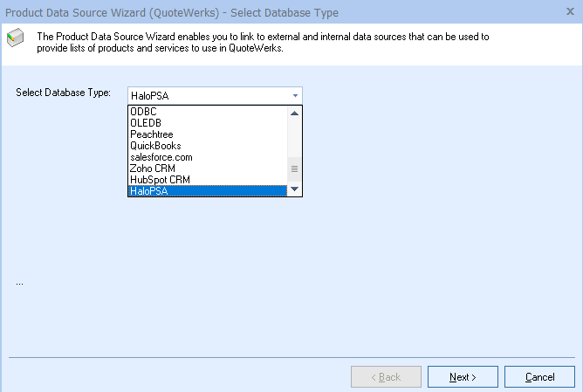Pick Peachtree as the database type
Viewport: 583px width, 392px height.
[150, 134]
